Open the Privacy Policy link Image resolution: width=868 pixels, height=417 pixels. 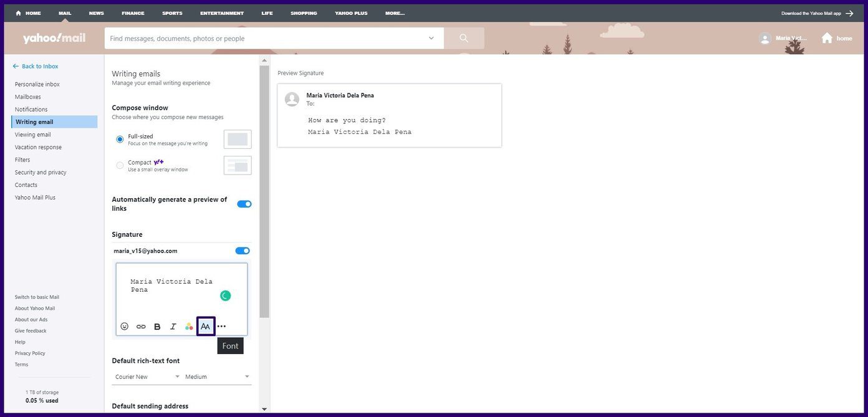pyautogui.click(x=30, y=353)
